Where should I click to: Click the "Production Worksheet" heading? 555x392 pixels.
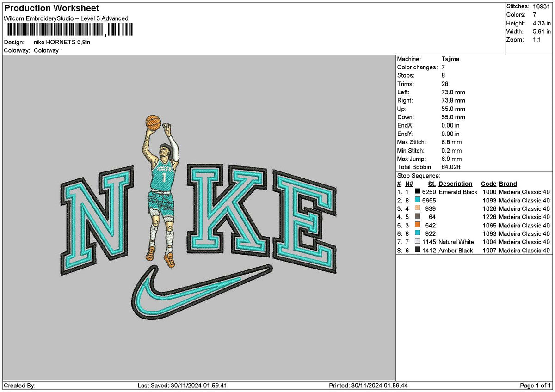tap(51, 8)
